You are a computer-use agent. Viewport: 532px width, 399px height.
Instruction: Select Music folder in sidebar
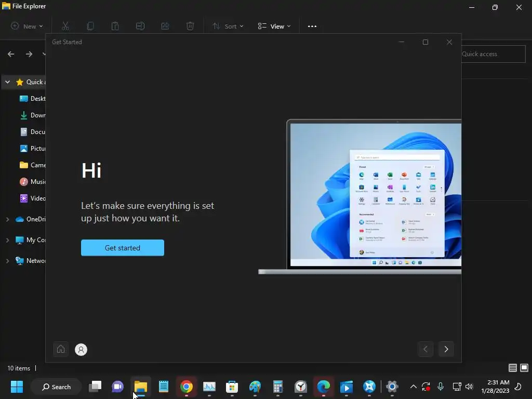click(32, 181)
